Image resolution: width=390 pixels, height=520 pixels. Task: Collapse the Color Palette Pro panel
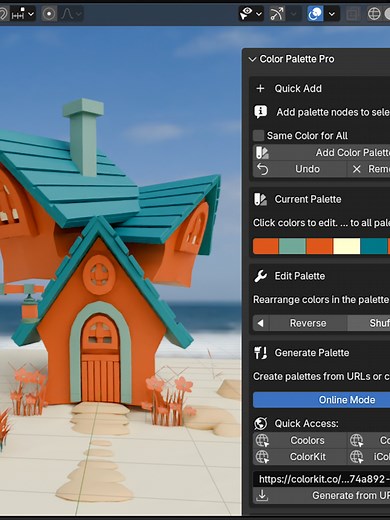252,59
